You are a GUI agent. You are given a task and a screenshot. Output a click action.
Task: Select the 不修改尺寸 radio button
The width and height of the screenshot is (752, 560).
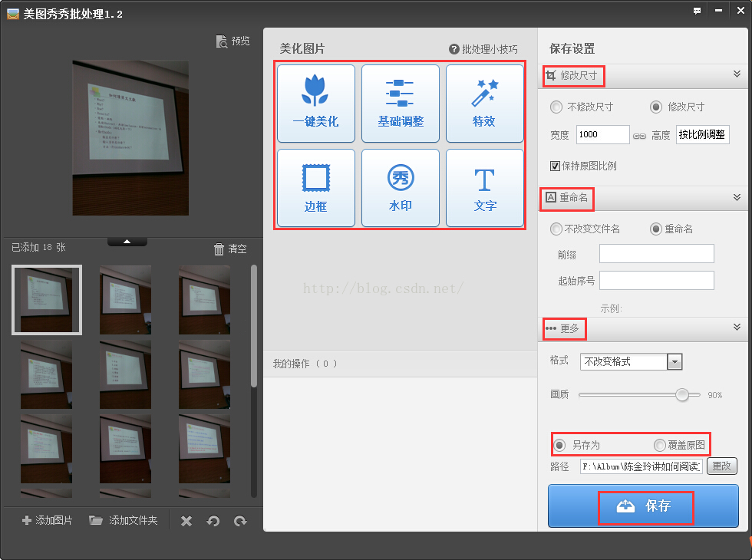click(x=556, y=107)
